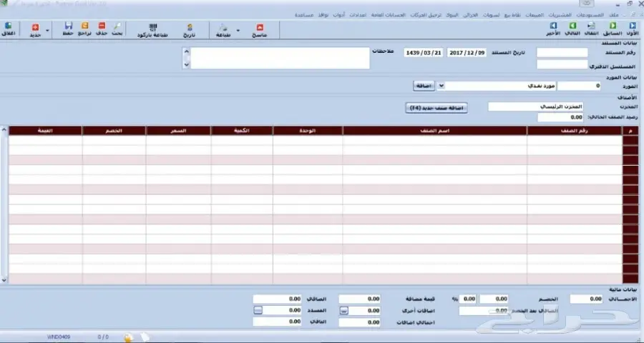The image size is (644, 343).
Task: Click the Add (اضافة) supplier button
Action: tap(424, 86)
